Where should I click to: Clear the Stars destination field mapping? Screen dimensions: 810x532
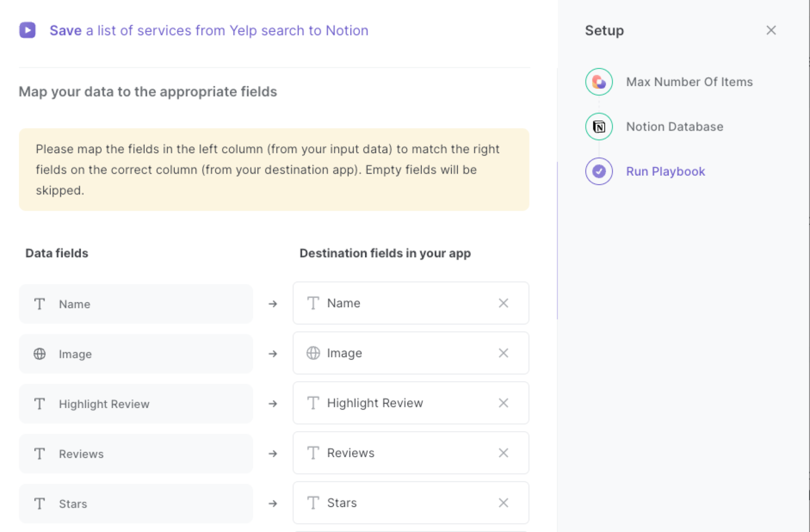coord(503,503)
